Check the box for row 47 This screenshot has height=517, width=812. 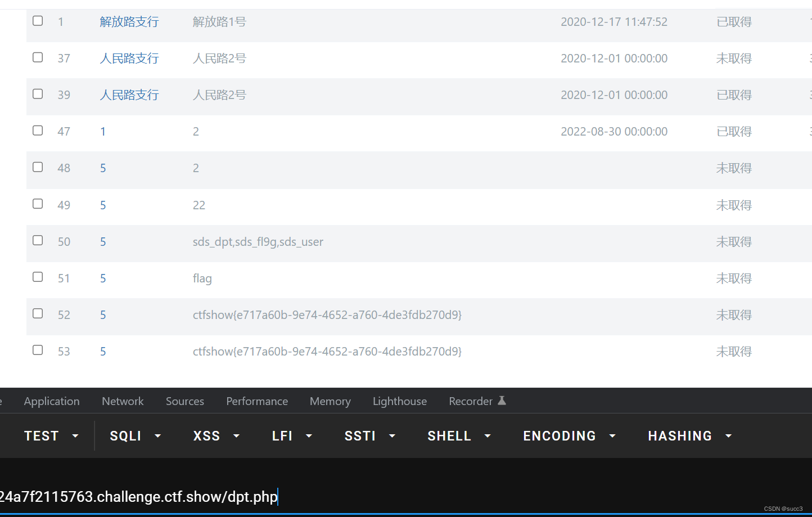(x=38, y=131)
